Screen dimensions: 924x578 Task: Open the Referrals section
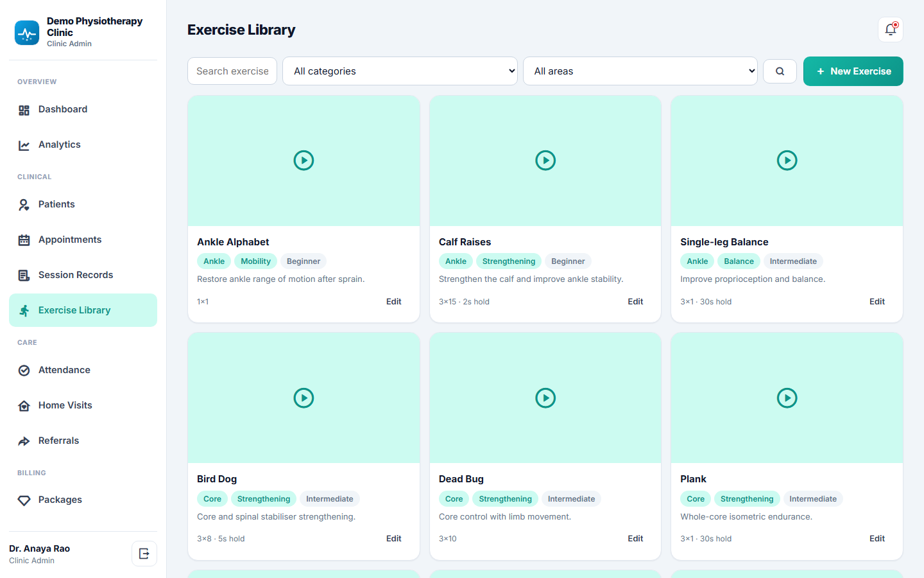point(83,441)
